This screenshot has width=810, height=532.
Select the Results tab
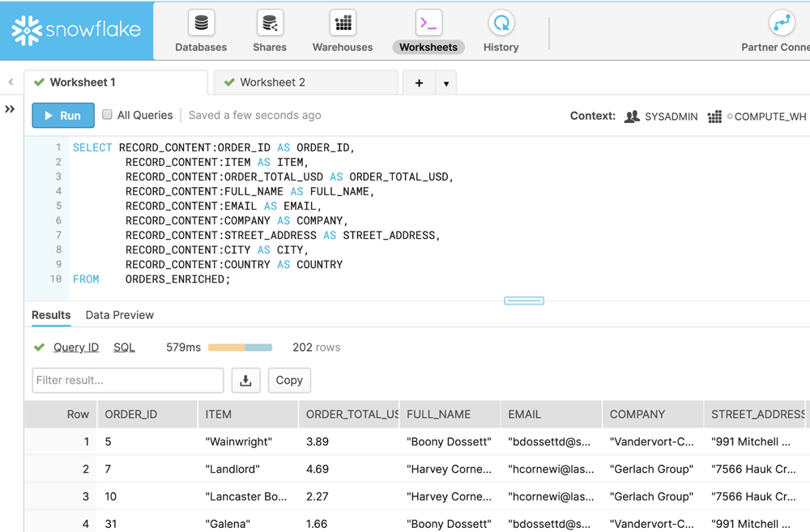tap(51, 315)
